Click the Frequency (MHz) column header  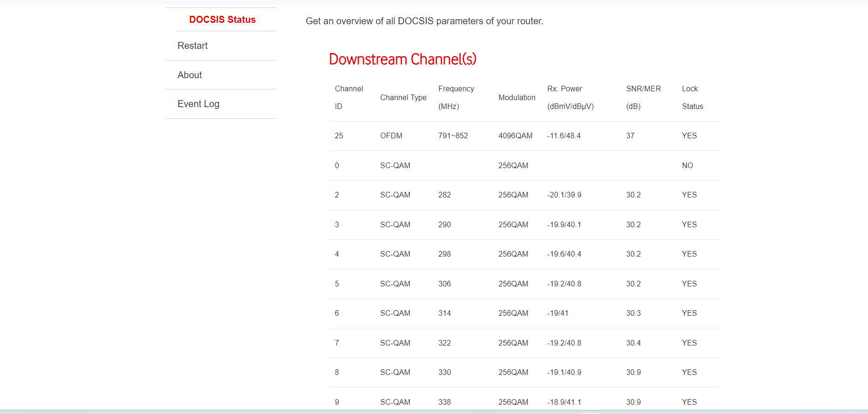pyautogui.click(x=456, y=97)
